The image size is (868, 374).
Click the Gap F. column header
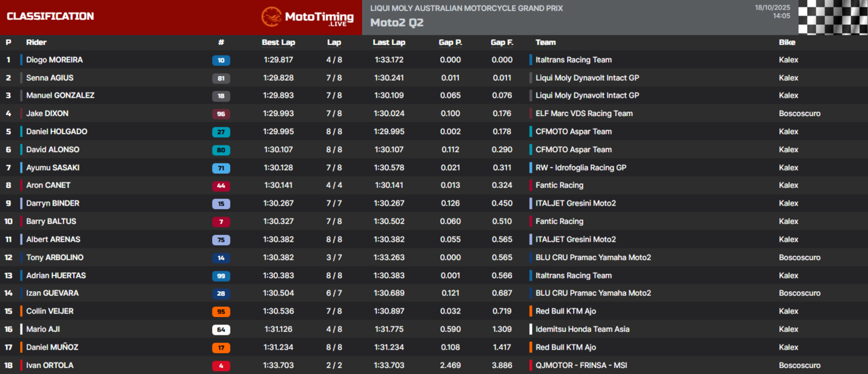coord(502,42)
